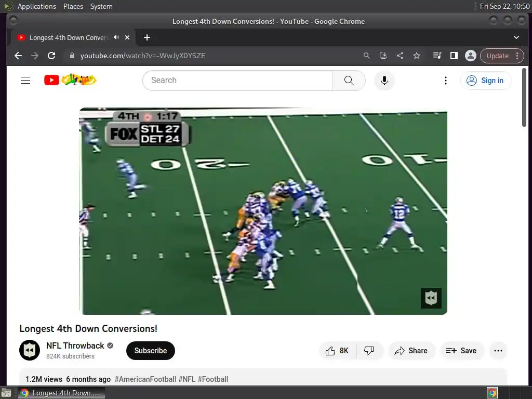Open NFL Throwback channel avatar
Screen dimensions: 532x399
pos(30,350)
